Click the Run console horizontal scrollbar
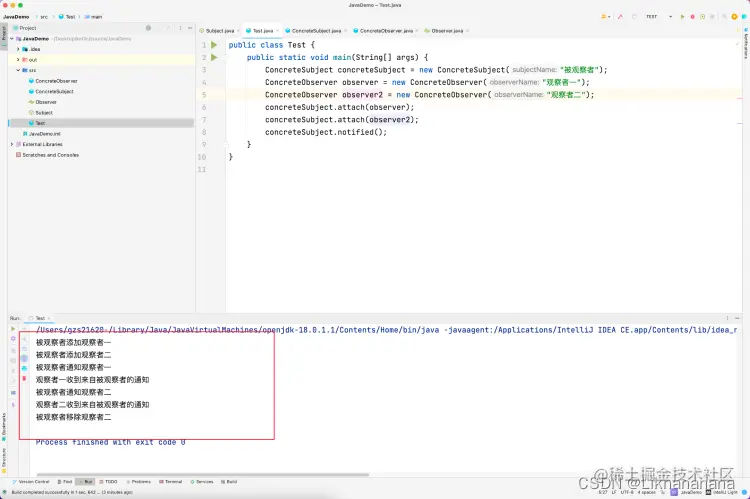Image resolution: width=750 pixels, height=499 pixels. [202, 475]
